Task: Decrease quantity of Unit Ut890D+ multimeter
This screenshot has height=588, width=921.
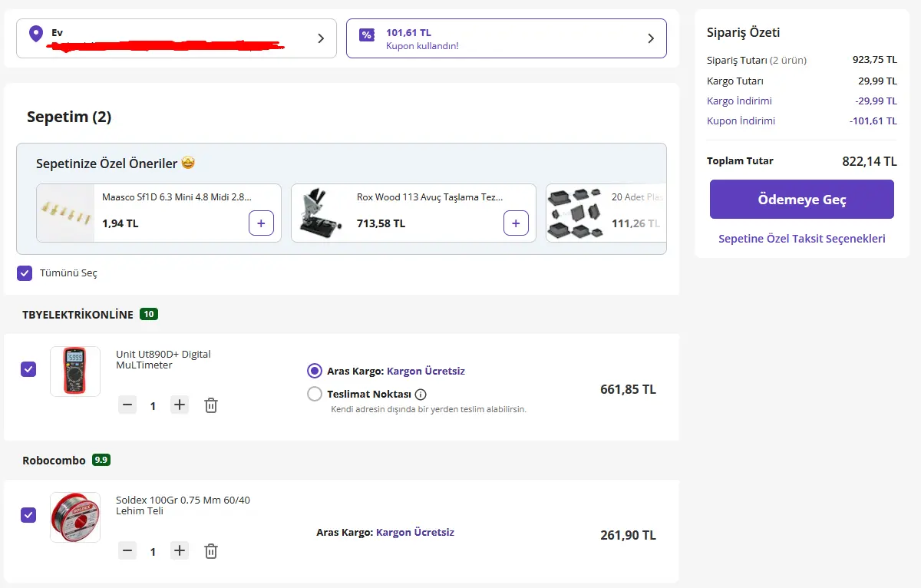Action: 127,405
